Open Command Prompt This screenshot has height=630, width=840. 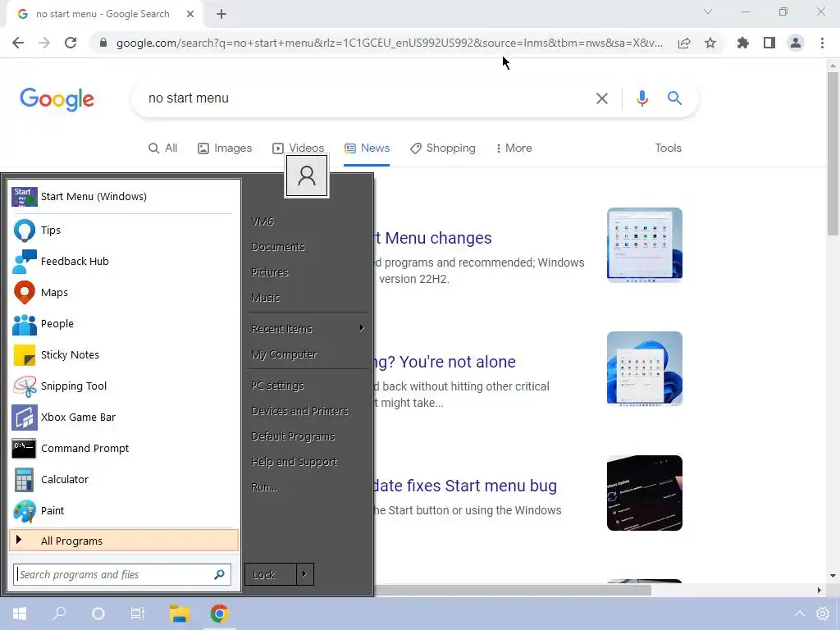pyautogui.click(x=124, y=449)
